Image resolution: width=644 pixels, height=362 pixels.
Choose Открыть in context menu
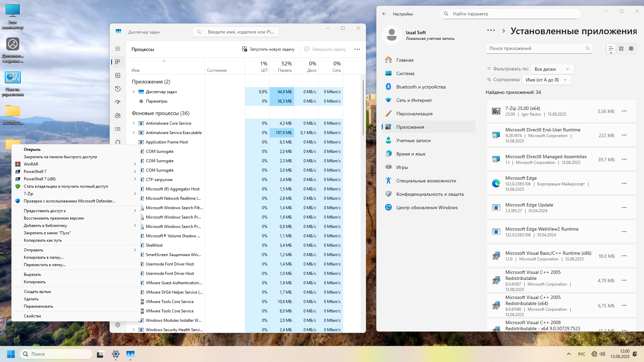(x=76, y=149)
